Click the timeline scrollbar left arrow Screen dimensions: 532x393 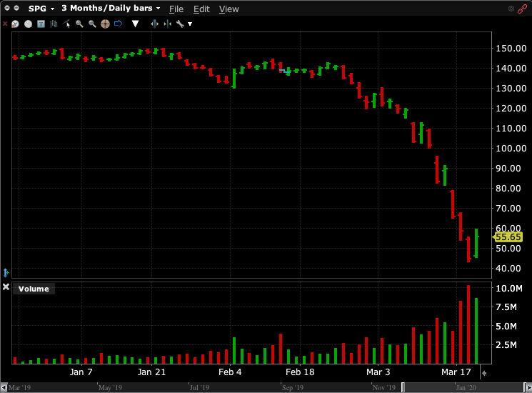point(4,387)
